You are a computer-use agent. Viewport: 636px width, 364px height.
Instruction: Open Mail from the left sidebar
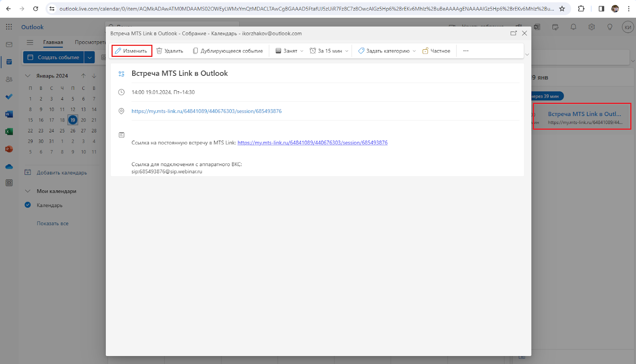coord(9,45)
